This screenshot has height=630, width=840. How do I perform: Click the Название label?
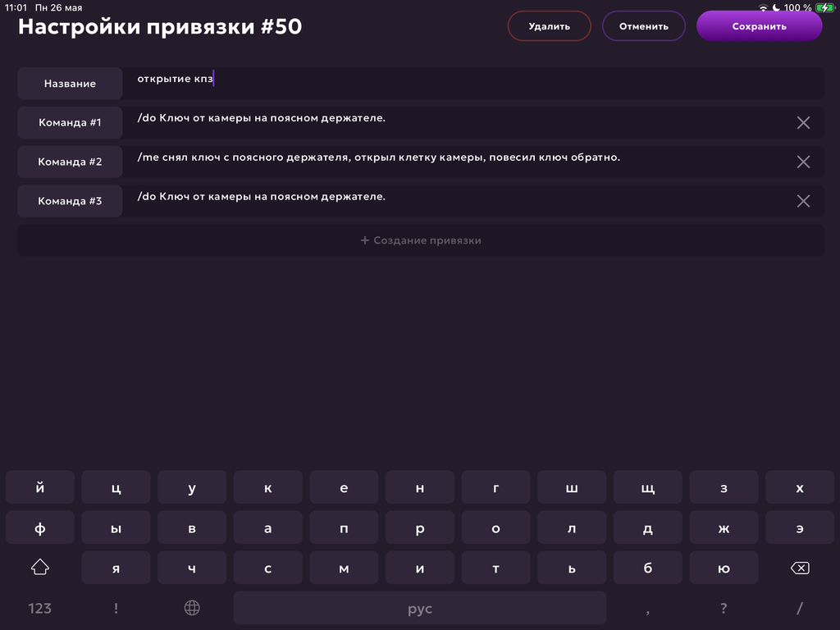(71, 83)
